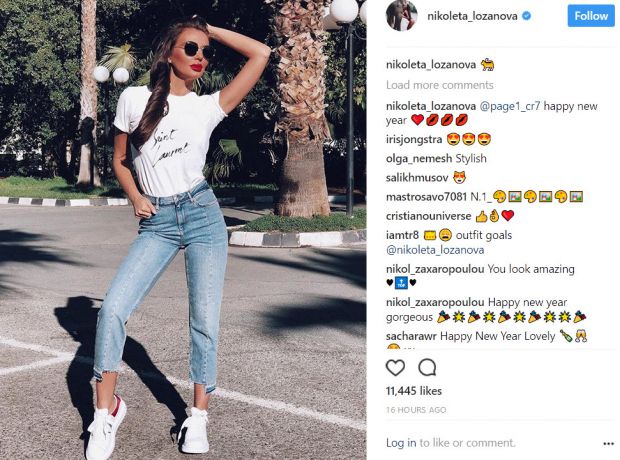Open the three-dots more options menu
This screenshot has width=620, height=460.
pyautogui.click(x=609, y=444)
